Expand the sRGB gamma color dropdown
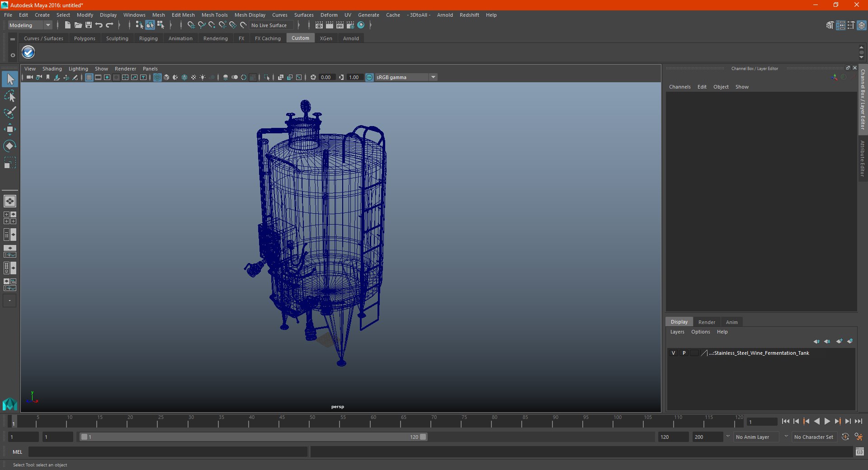The image size is (868, 470). click(x=433, y=77)
